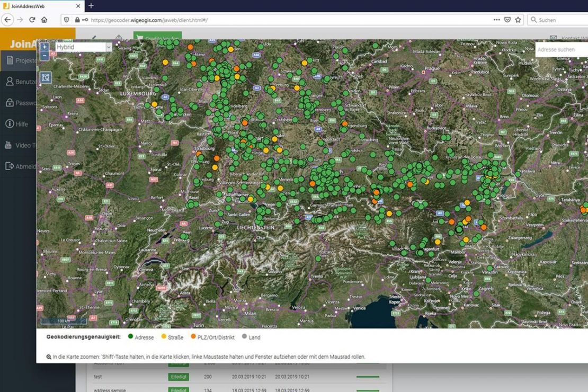The image size is (588, 392).
Task: Click the Benutzer person icon
Action: (10, 82)
